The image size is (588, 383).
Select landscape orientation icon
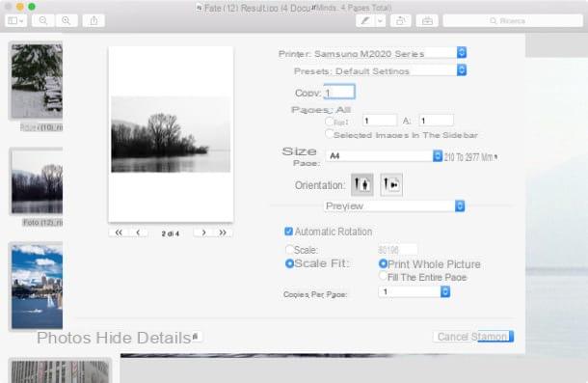tap(391, 184)
